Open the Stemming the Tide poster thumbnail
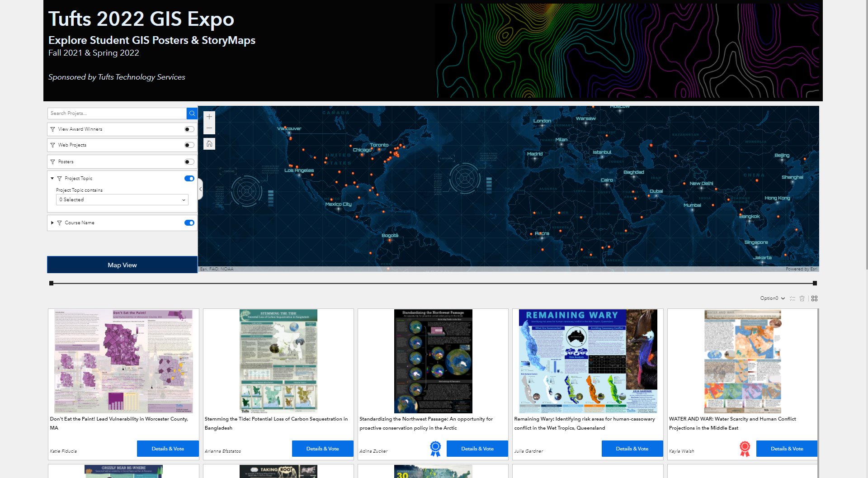 tap(278, 361)
